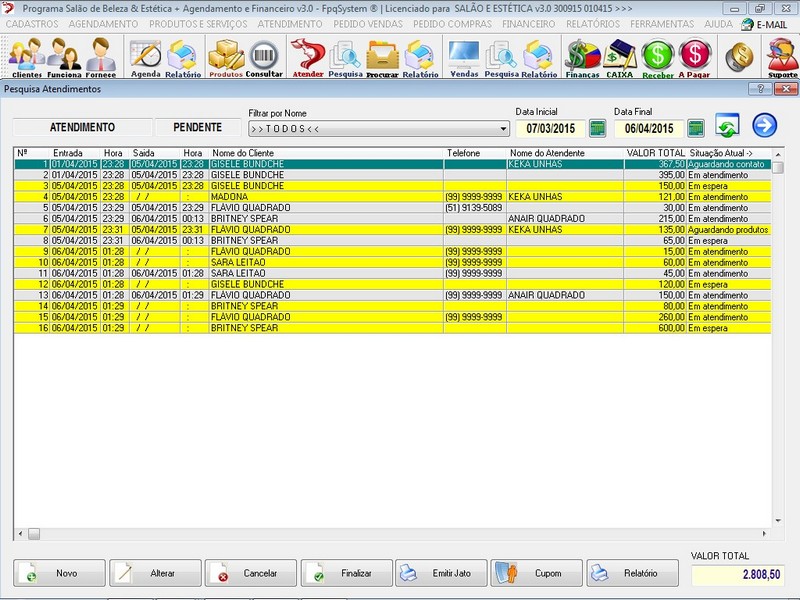800x600 pixels.
Task: Launch the Atender icon
Action: click(x=308, y=58)
